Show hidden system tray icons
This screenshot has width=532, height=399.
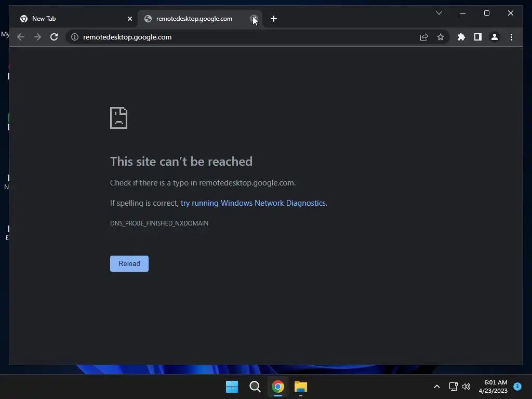pyautogui.click(x=437, y=387)
